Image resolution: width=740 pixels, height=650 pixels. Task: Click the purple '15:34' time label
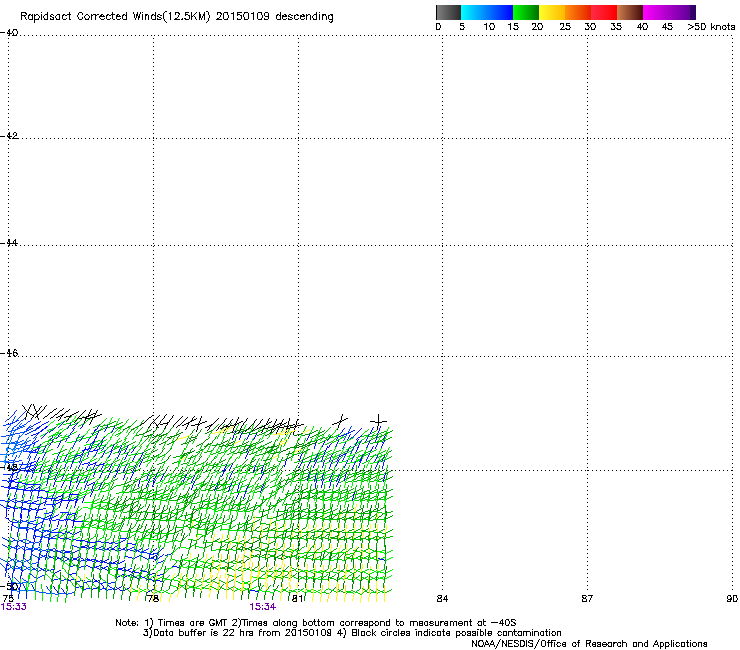(x=262, y=607)
